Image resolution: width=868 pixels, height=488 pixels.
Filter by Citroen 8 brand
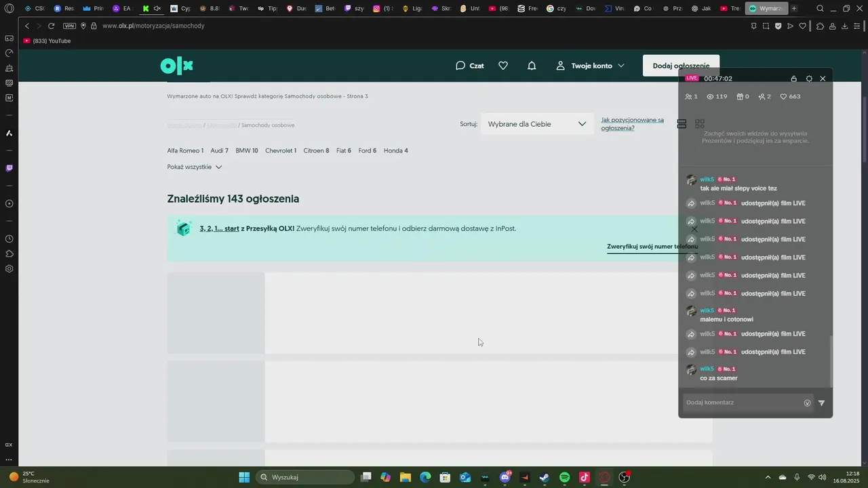[x=316, y=150]
